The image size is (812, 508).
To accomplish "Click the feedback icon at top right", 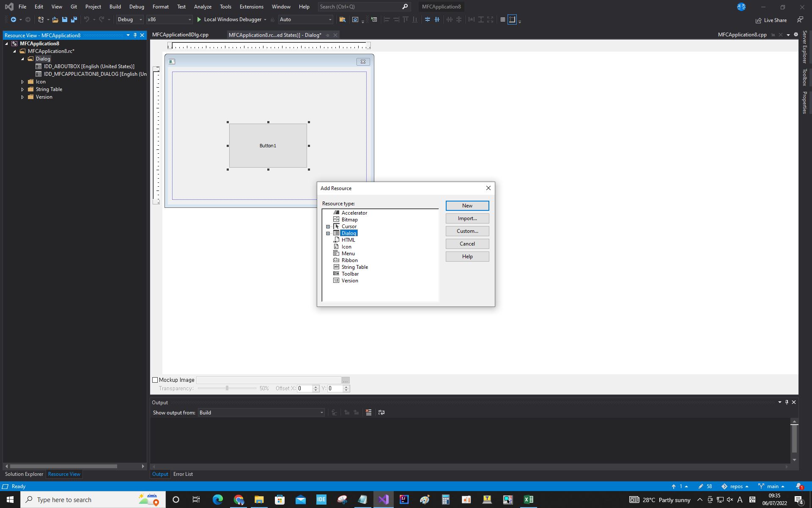I will pyautogui.click(x=800, y=19).
